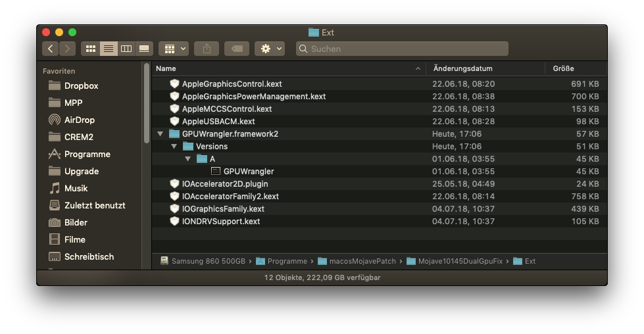Click Mojave10145DualGpuFix in the path bar
644x334 pixels.
(x=455, y=261)
